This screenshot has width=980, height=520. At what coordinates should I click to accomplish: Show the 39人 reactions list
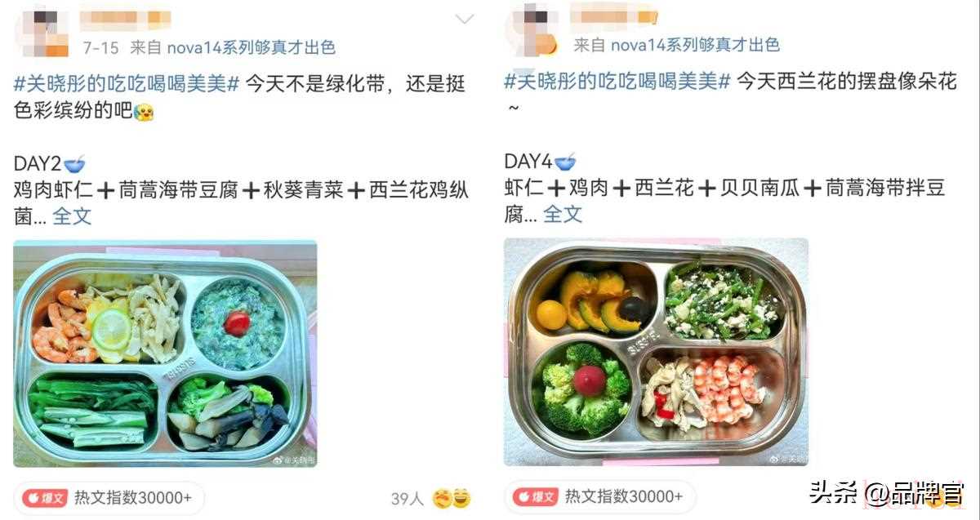point(408,498)
